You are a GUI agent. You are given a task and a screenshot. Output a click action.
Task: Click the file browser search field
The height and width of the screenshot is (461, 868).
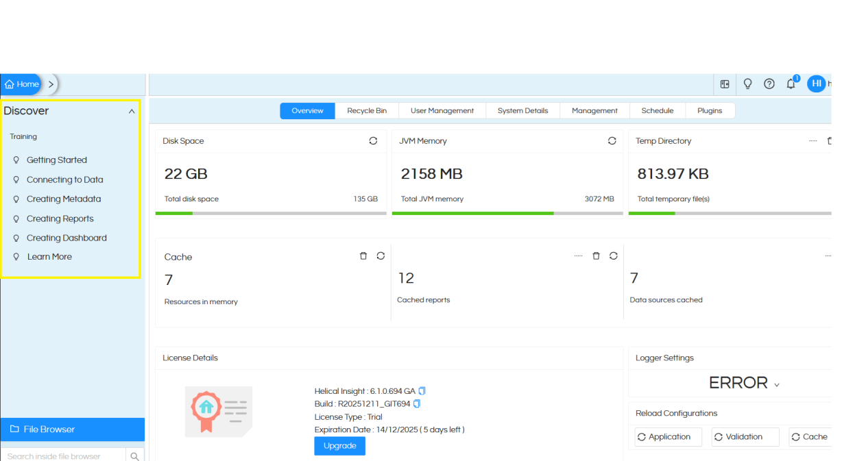point(63,455)
